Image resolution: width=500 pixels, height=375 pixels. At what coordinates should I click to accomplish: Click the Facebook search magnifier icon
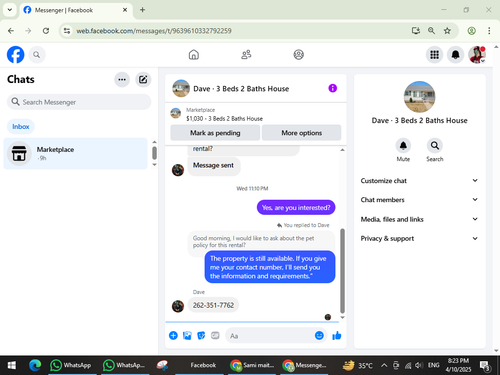(x=37, y=55)
